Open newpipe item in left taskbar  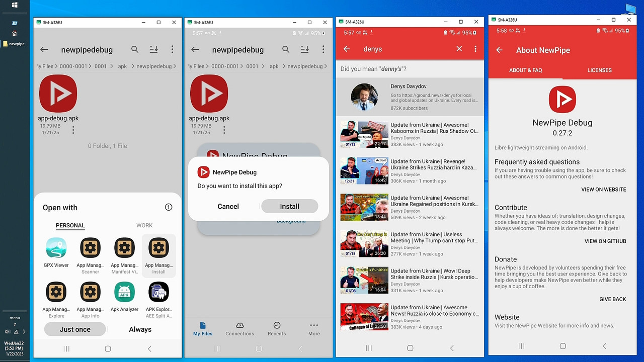14,44
